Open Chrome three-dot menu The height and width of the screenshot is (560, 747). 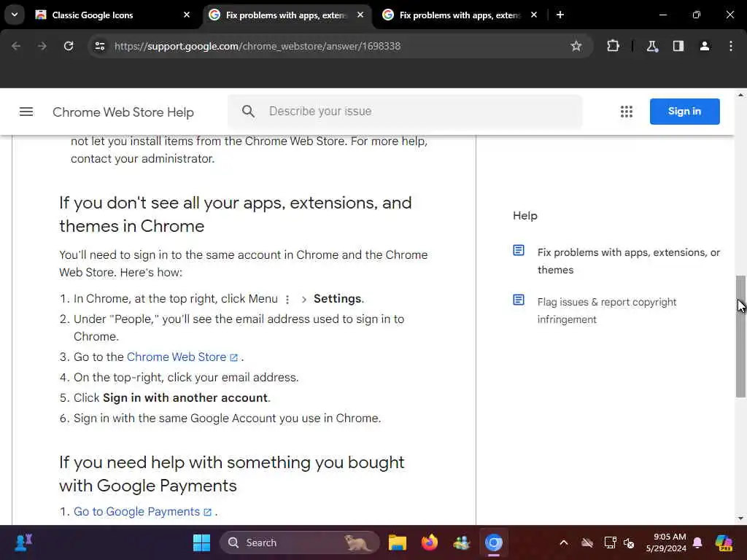tap(731, 46)
